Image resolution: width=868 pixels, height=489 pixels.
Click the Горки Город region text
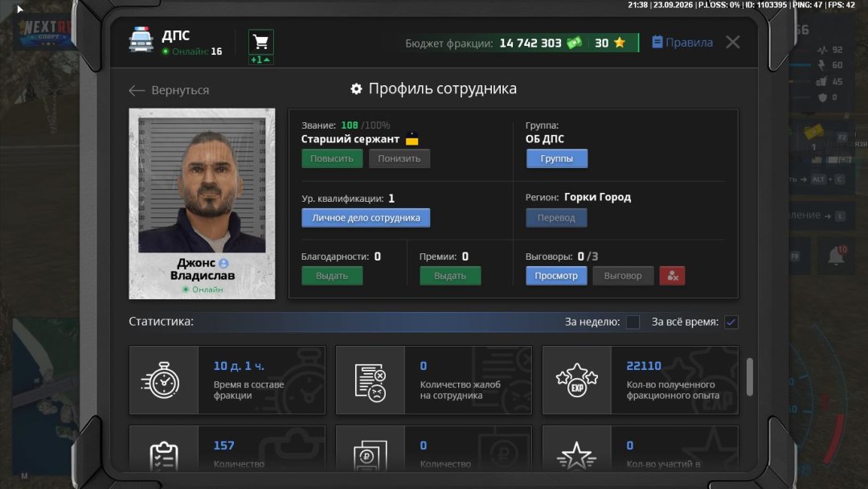(597, 197)
